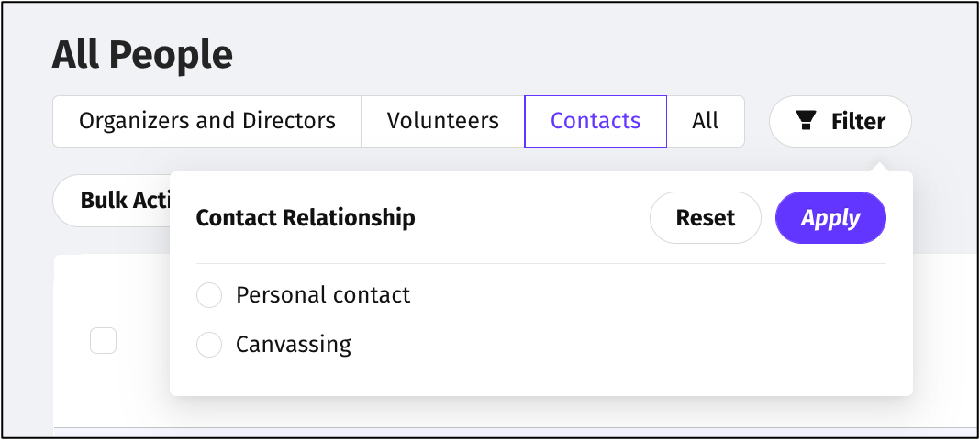Select the Contacts tab
980x440 pixels.
tap(596, 121)
